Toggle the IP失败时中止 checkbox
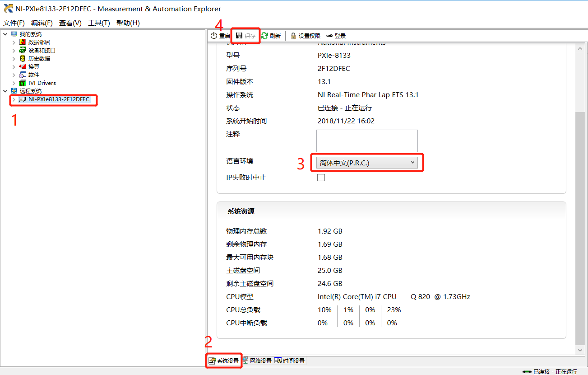This screenshot has width=588, height=375. [x=321, y=178]
